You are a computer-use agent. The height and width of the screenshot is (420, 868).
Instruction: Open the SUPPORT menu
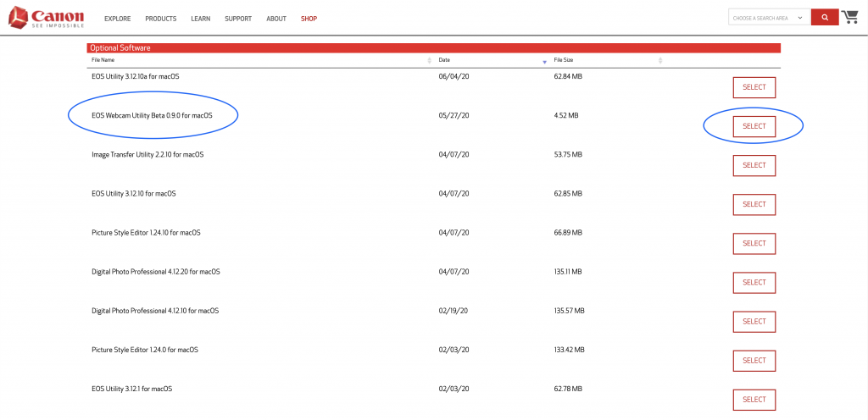coord(238,19)
